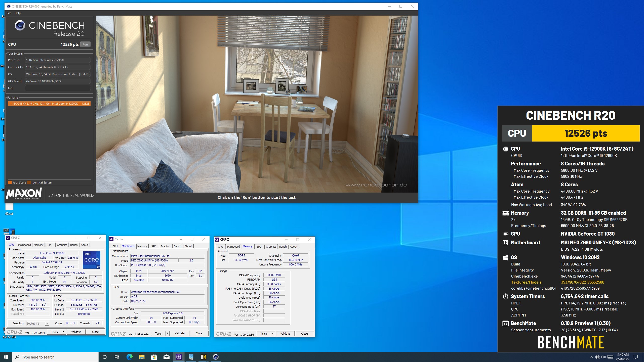Select ranking entry 16C/24T i9-12900K 12526
The image size is (644, 362).
point(49,104)
